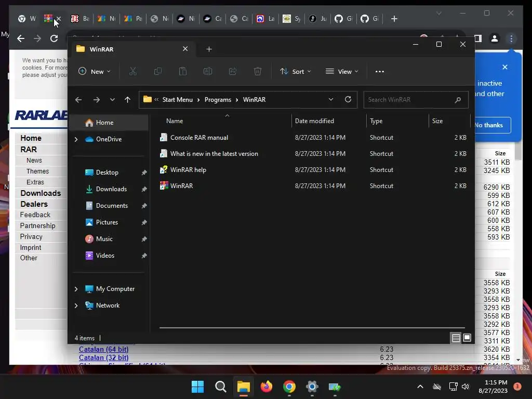Viewport: 532px width, 399px height.
Task: Click Programs in the address breadcrumb
Action: coord(218,100)
